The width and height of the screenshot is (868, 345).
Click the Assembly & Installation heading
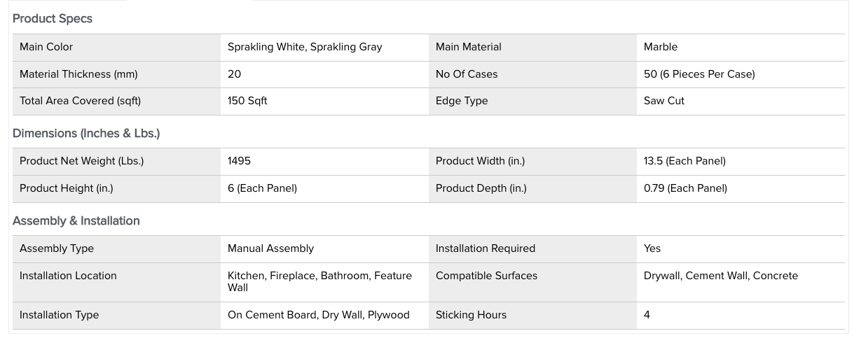point(76,221)
